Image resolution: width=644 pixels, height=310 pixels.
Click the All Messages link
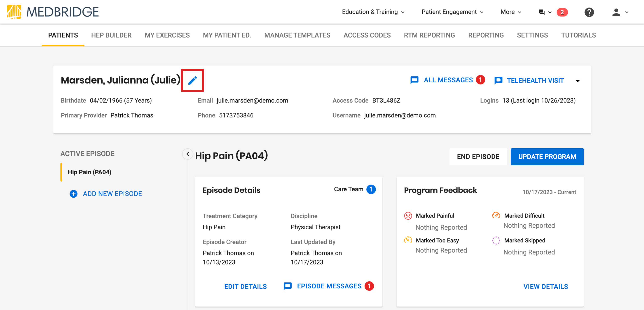tap(448, 80)
